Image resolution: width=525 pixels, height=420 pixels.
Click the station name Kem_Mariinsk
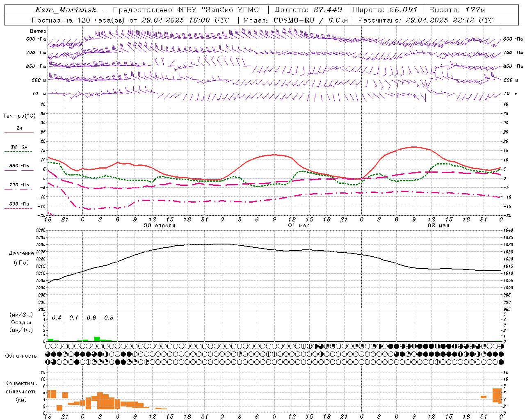(66, 10)
